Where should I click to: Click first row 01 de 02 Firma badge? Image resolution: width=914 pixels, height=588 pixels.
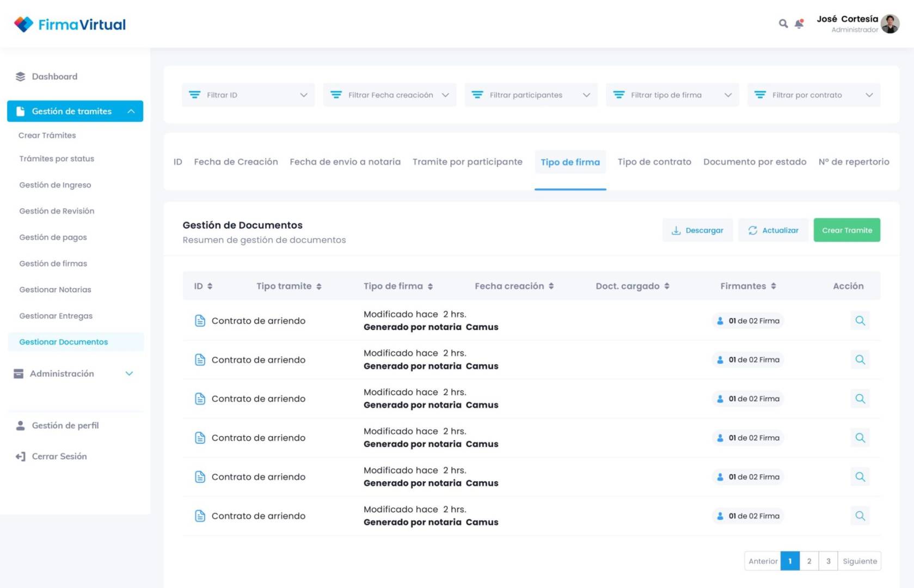coord(748,321)
